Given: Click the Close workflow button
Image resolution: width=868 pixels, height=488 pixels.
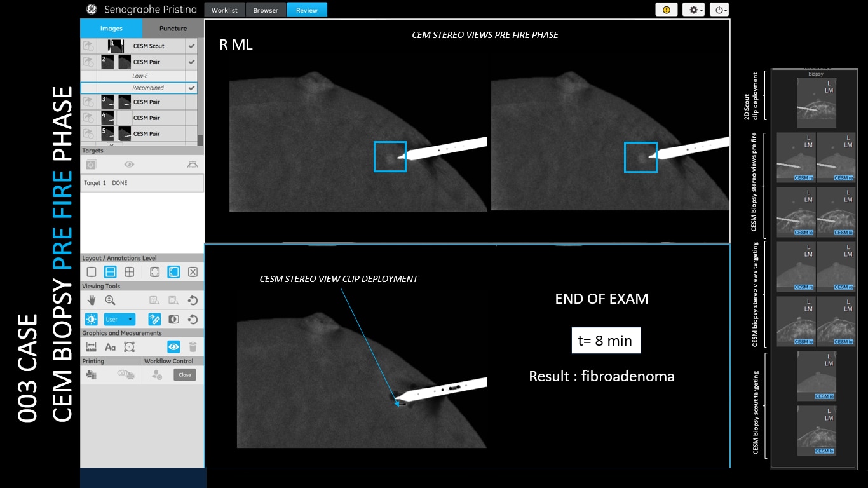Looking at the screenshot, I should click(x=185, y=375).
